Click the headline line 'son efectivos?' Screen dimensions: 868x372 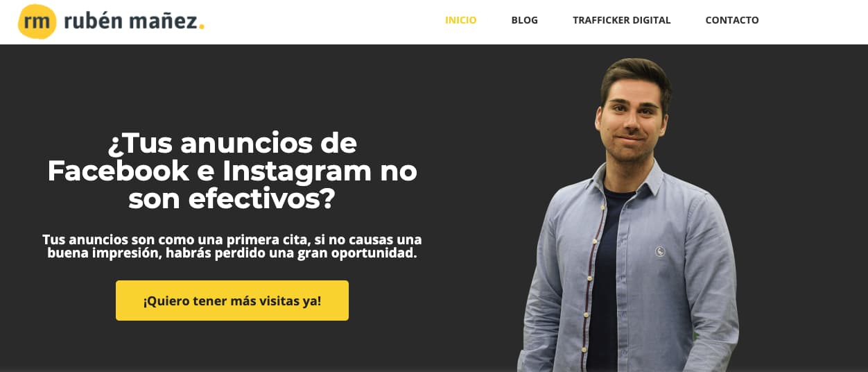(x=232, y=200)
